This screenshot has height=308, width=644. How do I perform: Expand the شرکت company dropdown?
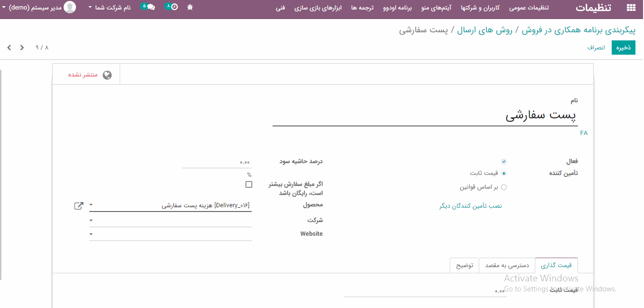91,221
